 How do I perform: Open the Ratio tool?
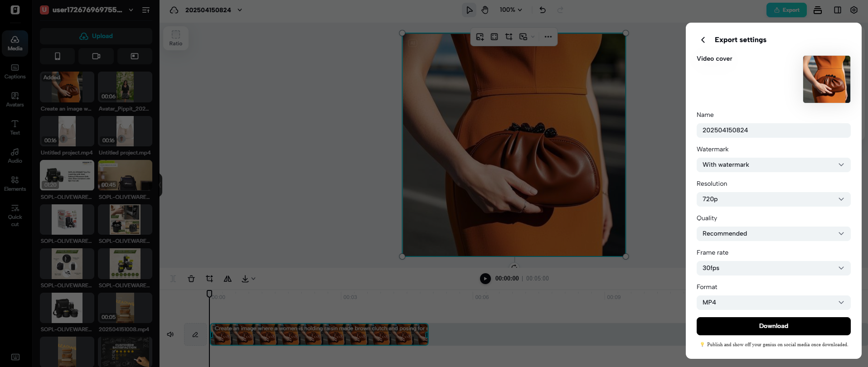[x=176, y=38]
